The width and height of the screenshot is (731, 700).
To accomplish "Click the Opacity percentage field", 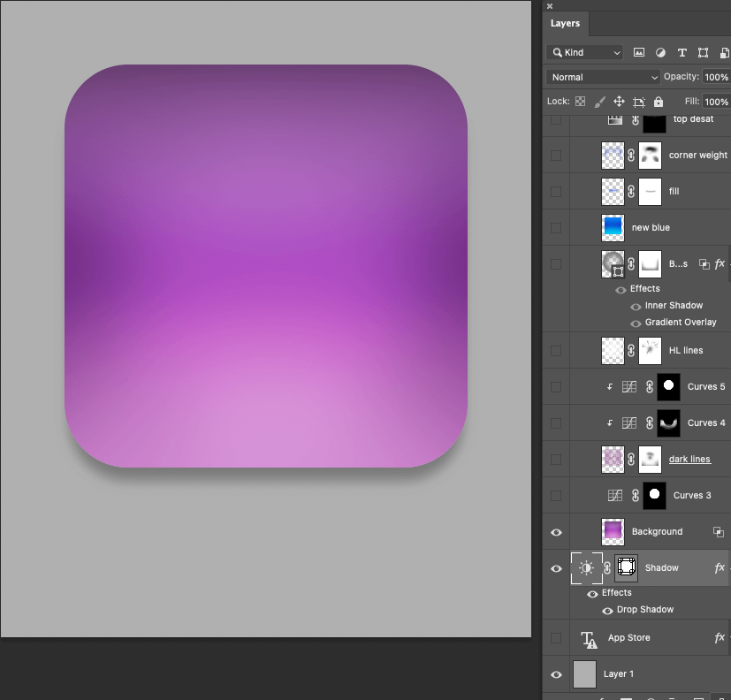I will (x=716, y=78).
